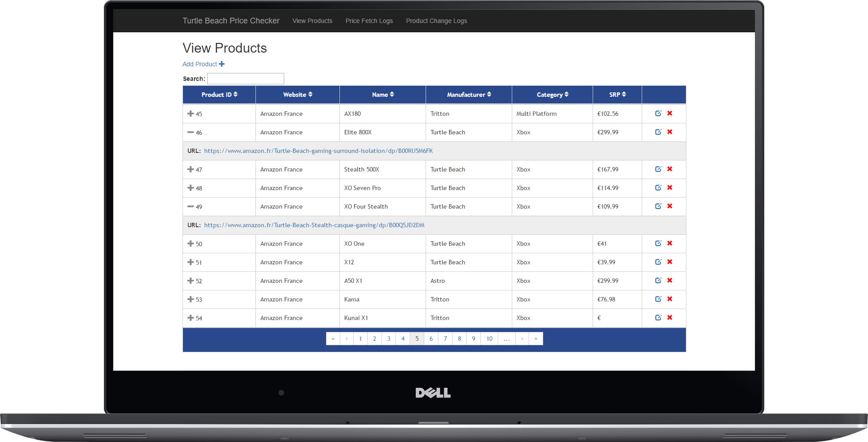Delete the Kama product
Viewport: 868px width, 442px height.
coord(670,299)
